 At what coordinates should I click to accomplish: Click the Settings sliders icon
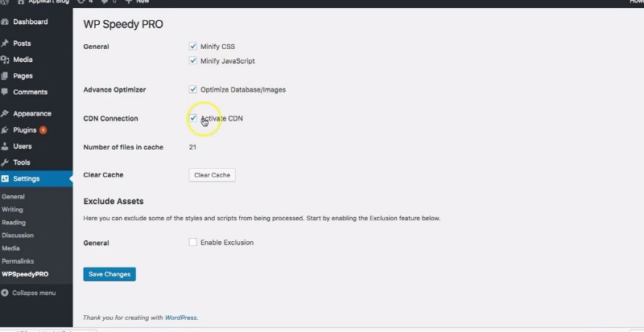[x=5, y=179]
